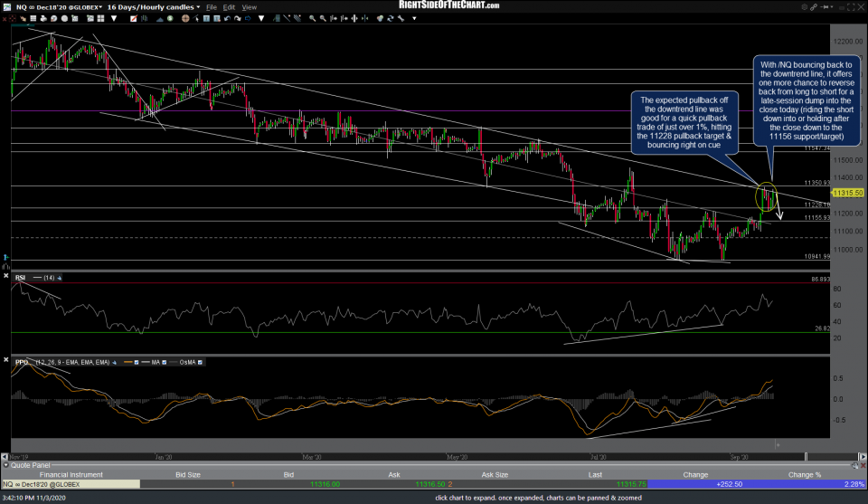Click the four-pane layout icon
The image size is (868, 504).
(100, 18)
